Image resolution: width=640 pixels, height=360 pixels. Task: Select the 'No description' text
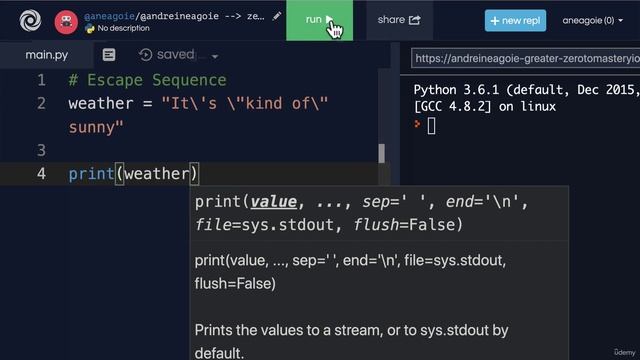point(123,28)
